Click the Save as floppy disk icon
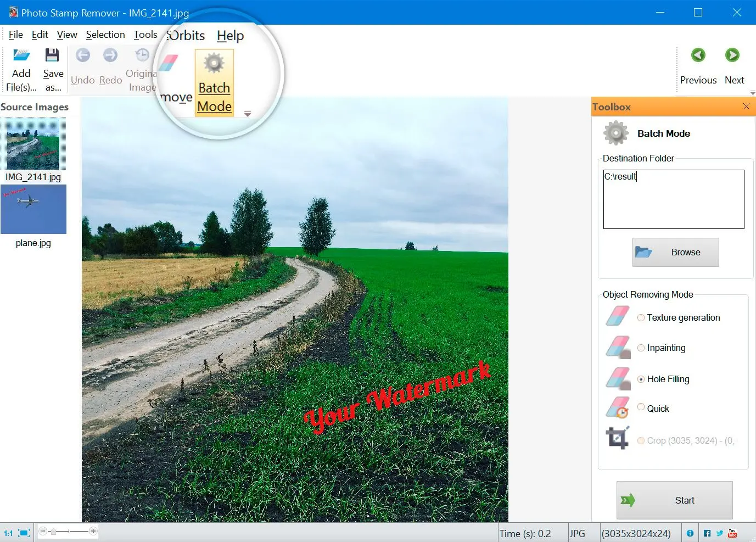The image size is (756, 542). [x=52, y=55]
